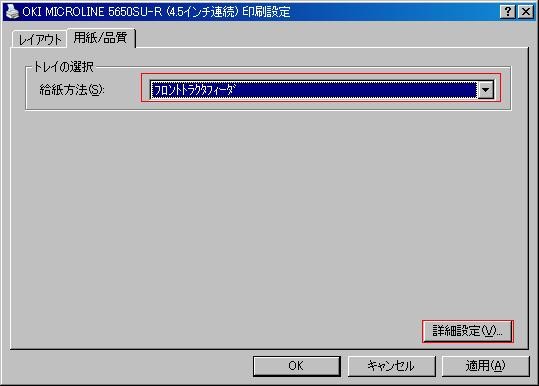Apply changes with 適用(A)

(x=485, y=366)
